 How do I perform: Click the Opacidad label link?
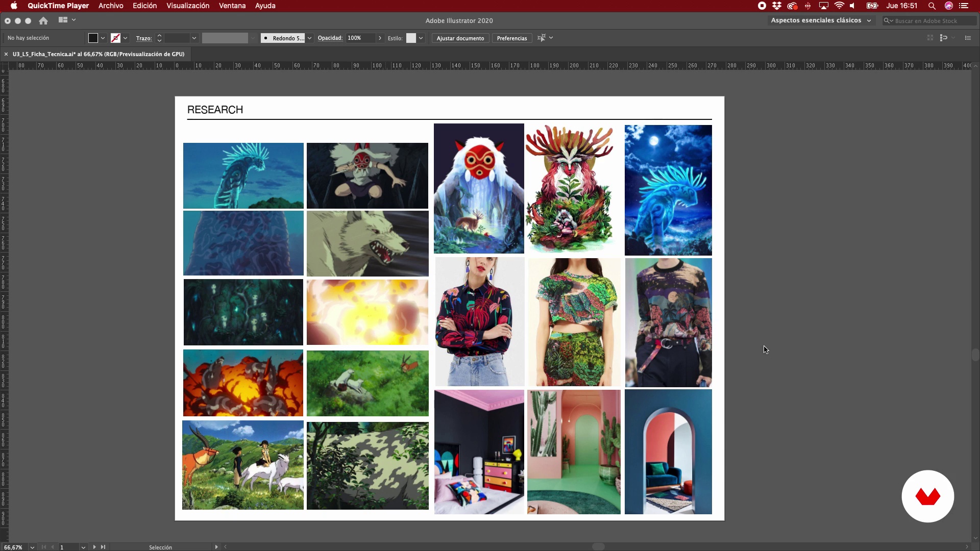point(330,38)
